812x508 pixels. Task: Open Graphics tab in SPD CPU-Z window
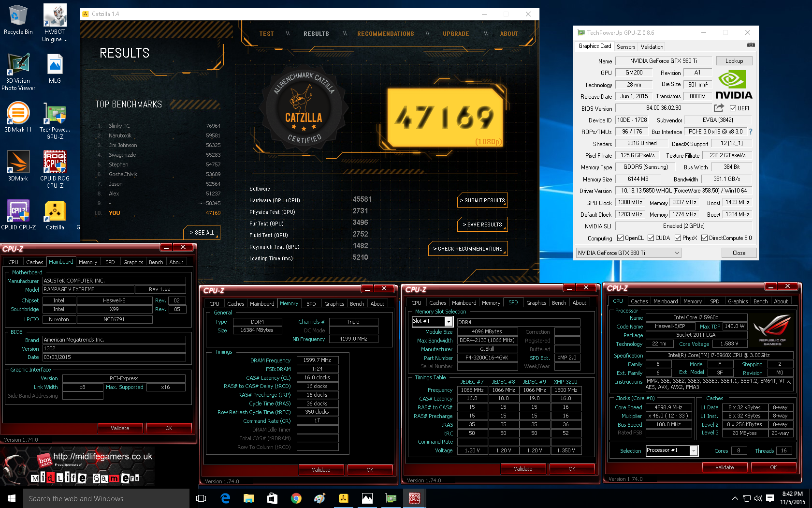pos(536,303)
